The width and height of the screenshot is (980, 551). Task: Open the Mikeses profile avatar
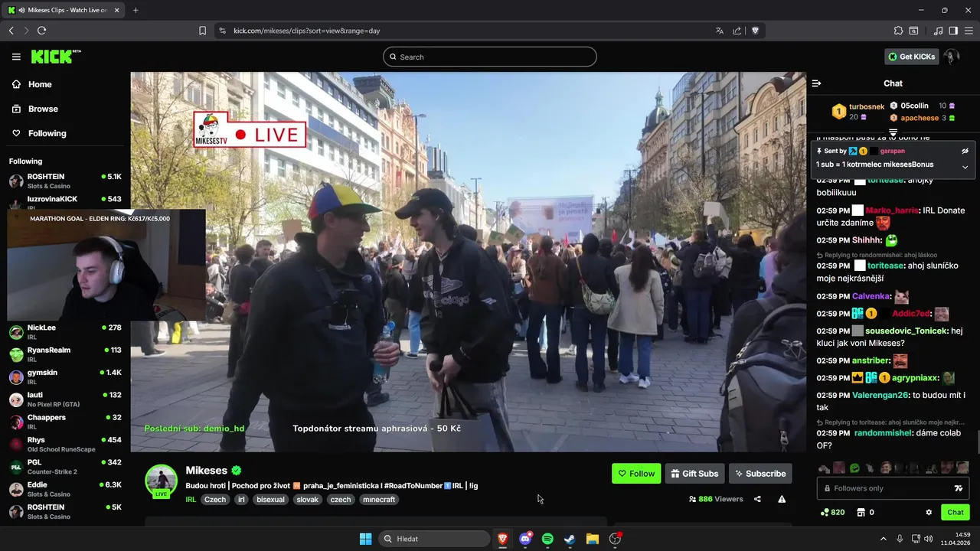click(x=162, y=481)
